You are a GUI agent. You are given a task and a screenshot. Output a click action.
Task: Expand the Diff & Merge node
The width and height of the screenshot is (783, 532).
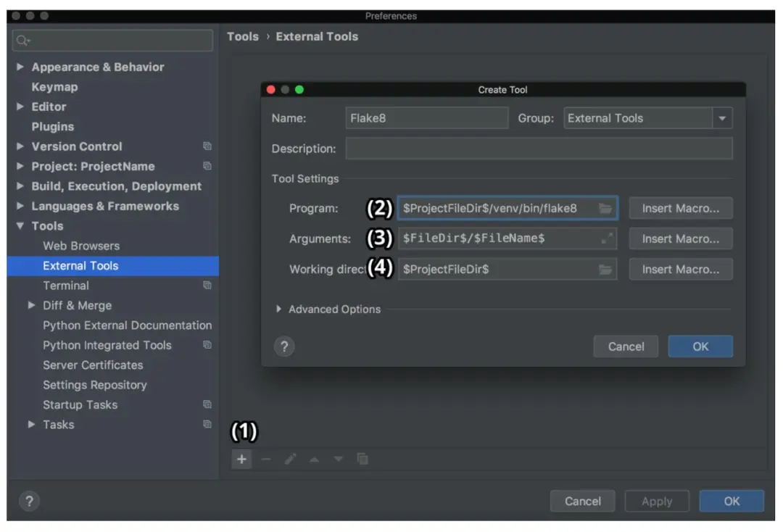coord(31,305)
